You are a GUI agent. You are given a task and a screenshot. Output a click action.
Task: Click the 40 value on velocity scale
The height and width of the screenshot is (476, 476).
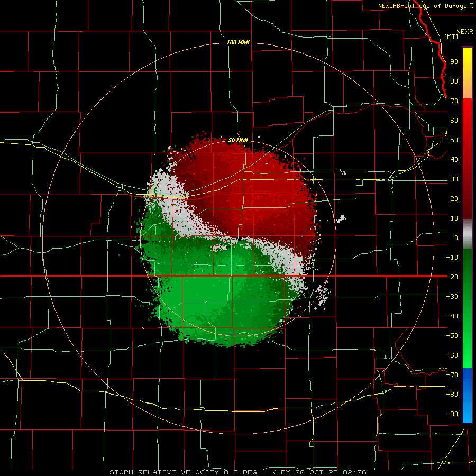(x=454, y=159)
